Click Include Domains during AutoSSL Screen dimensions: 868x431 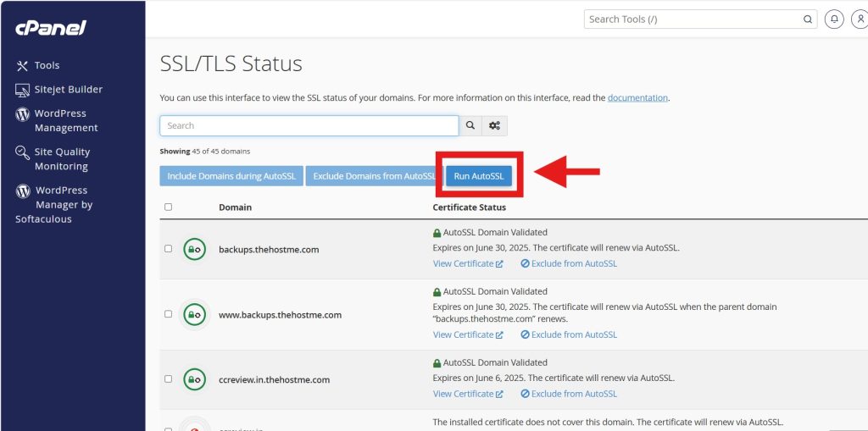231,176
